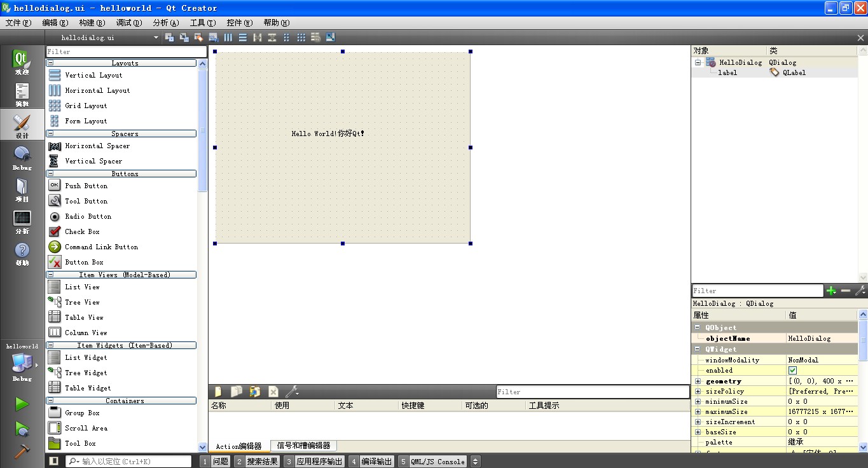The image size is (868, 468).
Task: Create a new action in Action editor
Action: coord(218,392)
